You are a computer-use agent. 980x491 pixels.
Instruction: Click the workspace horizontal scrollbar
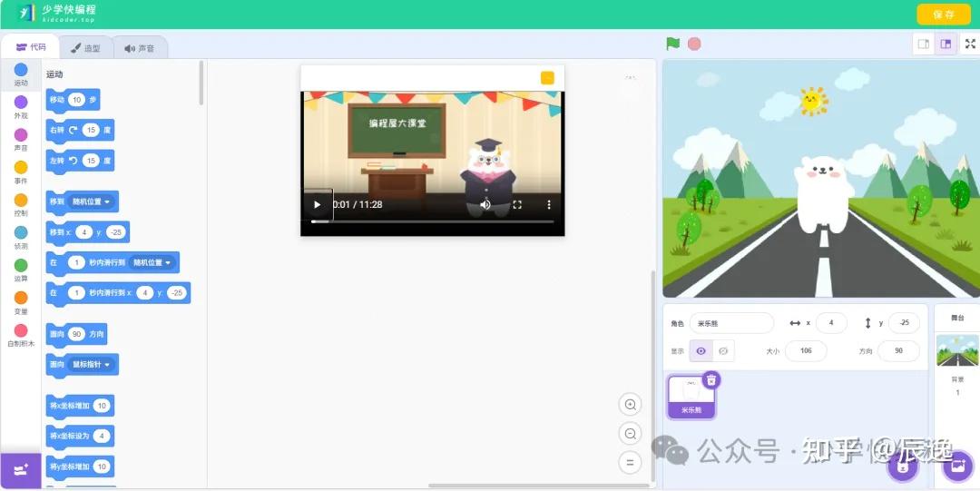click(x=537, y=486)
